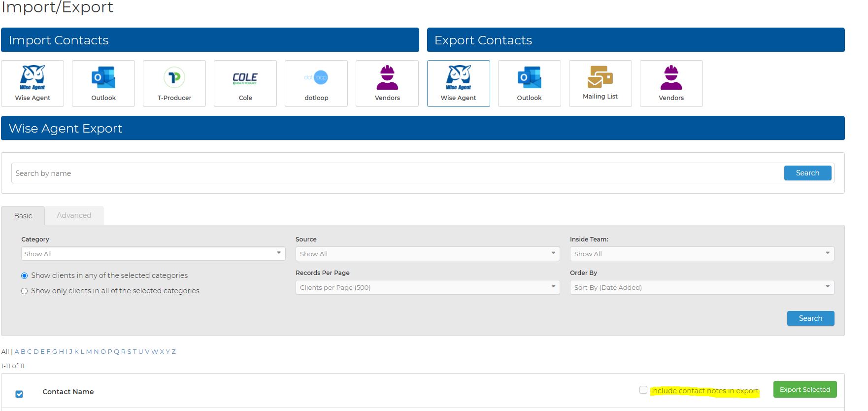
Task: Open the Order By dropdown
Action: (x=702, y=287)
